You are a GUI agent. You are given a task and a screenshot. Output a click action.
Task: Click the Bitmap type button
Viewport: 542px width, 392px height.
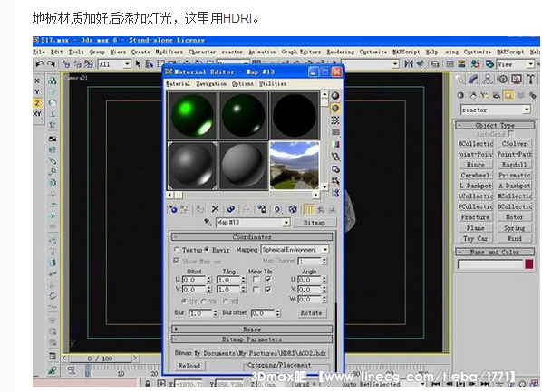pyautogui.click(x=315, y=223)
